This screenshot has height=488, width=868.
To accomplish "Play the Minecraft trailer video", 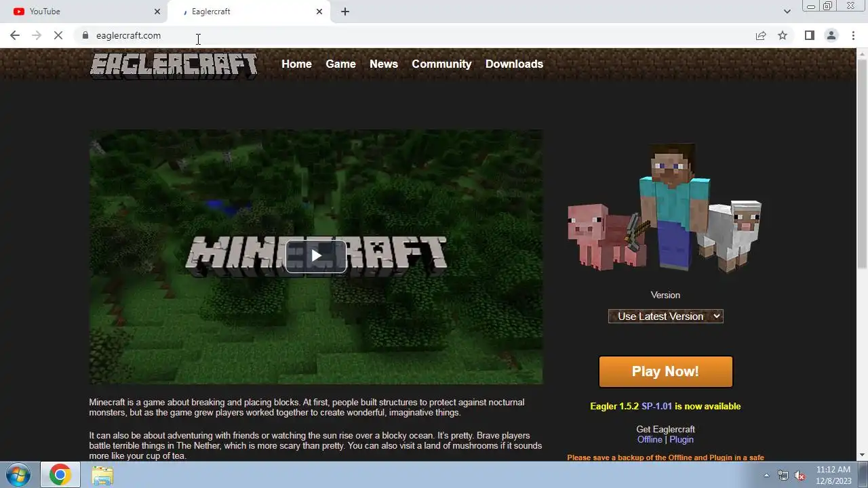I will 316,256.
